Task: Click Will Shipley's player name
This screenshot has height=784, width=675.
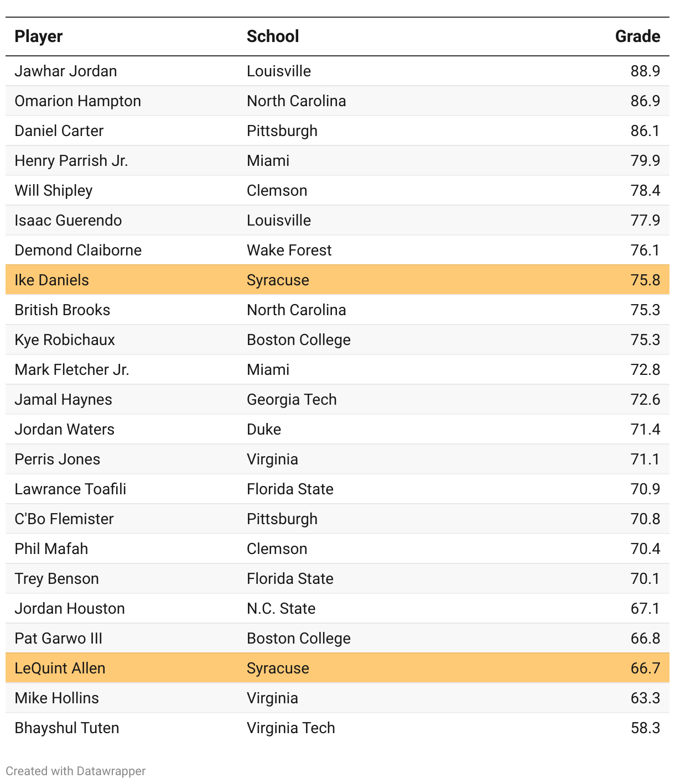Action: tap(54, 191)
